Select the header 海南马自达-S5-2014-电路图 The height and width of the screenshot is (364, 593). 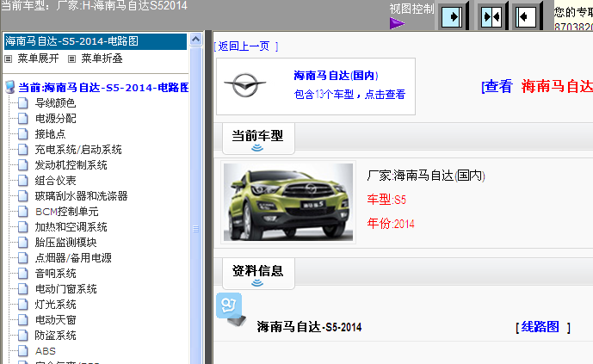96,41
